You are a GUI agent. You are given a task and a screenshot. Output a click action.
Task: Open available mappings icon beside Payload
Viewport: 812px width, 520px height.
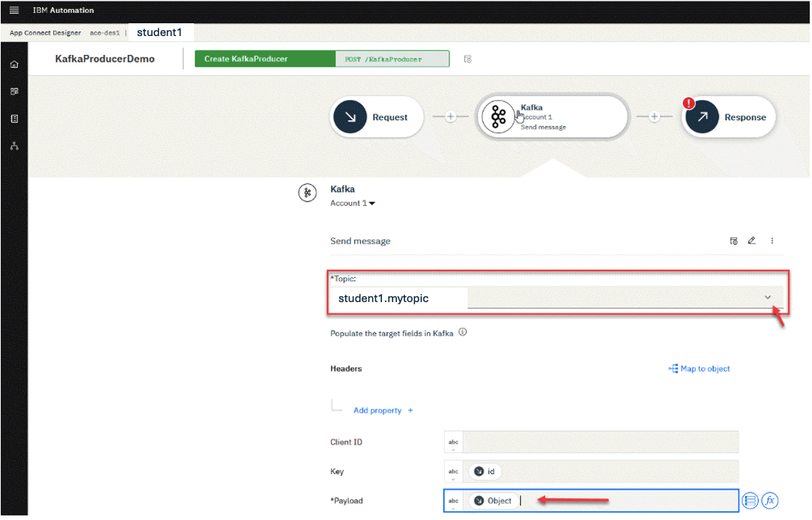(750, 500)
